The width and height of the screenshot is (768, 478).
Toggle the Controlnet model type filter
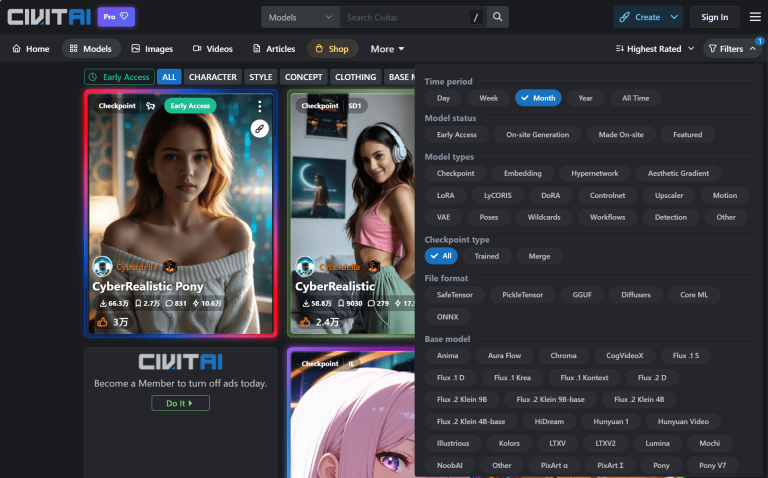coord(607,195)
